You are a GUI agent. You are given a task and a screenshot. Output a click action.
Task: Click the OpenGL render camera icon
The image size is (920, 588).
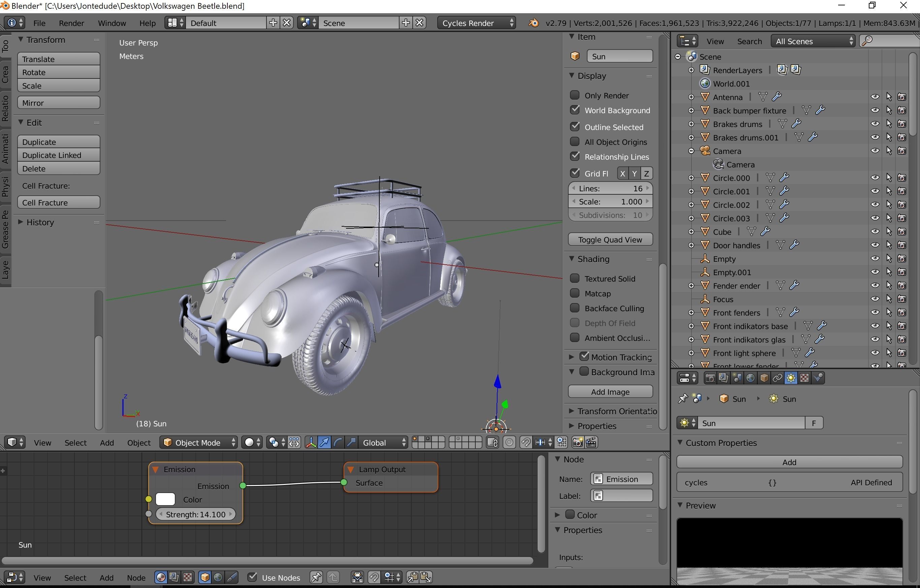[x=577, y=443]
